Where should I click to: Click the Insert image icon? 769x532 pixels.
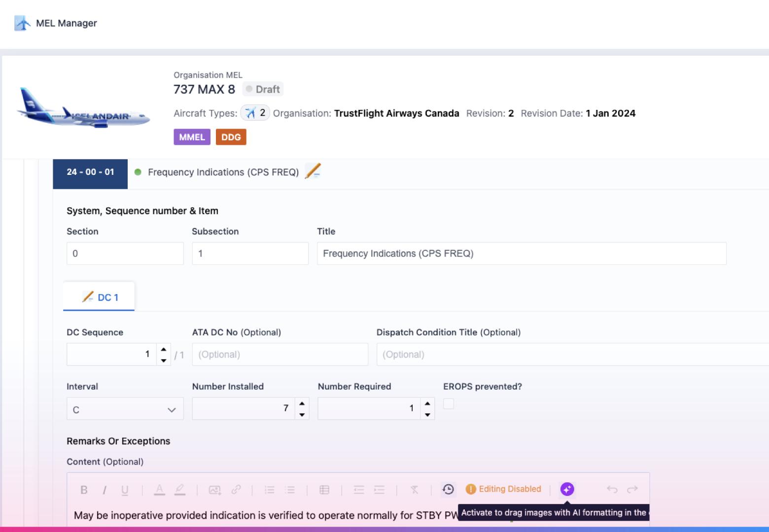point(214,490)
